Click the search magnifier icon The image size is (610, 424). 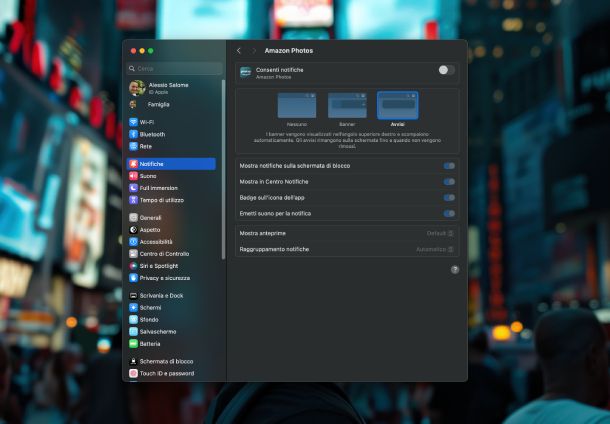132,68
